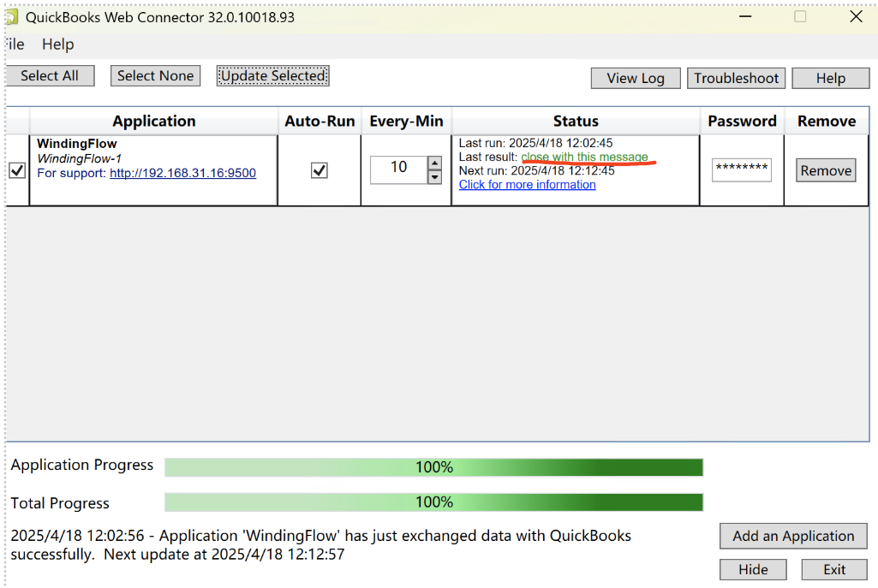Click the QuickBooks Web Connector title bar icon
Screen dimensions: 878x588
(12, 17)
